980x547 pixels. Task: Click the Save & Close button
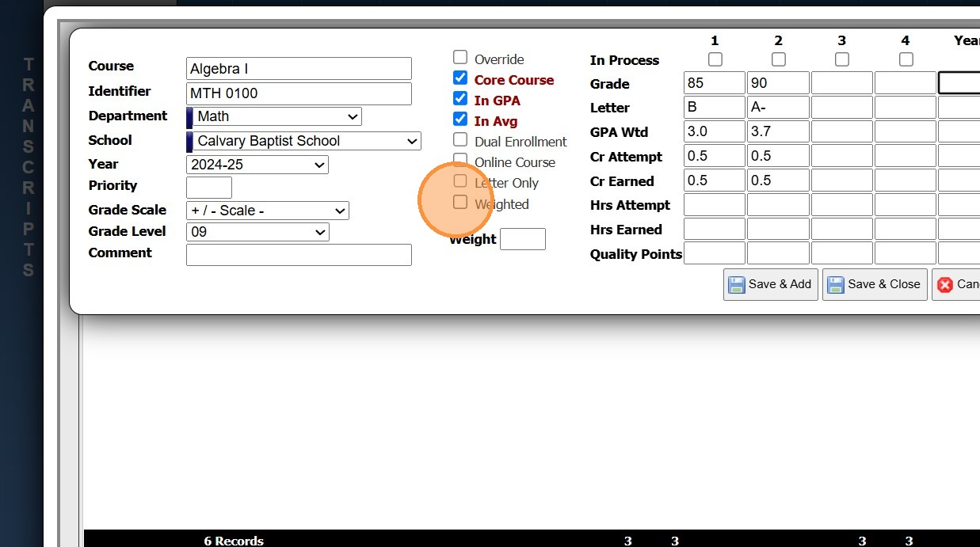(x=875, y=284)
